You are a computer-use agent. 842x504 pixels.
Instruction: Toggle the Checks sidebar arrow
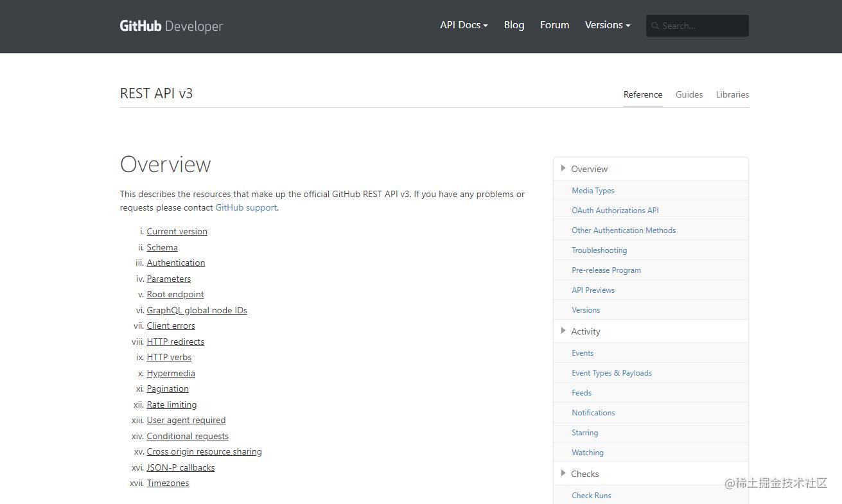[563, 473]
